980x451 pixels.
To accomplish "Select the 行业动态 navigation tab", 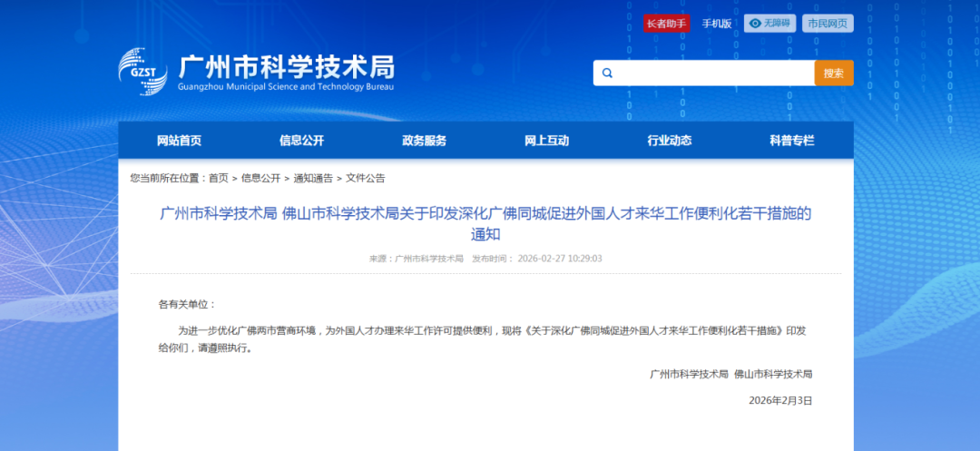I will (669, 141).
